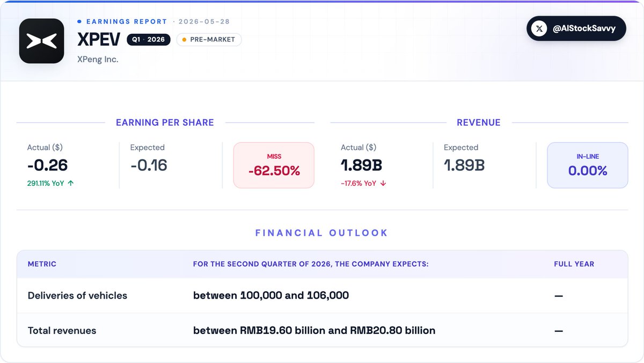Screen dimensions: 644x363
Task: Click the Actual ($) label under EPS
Action: (45, 147)
